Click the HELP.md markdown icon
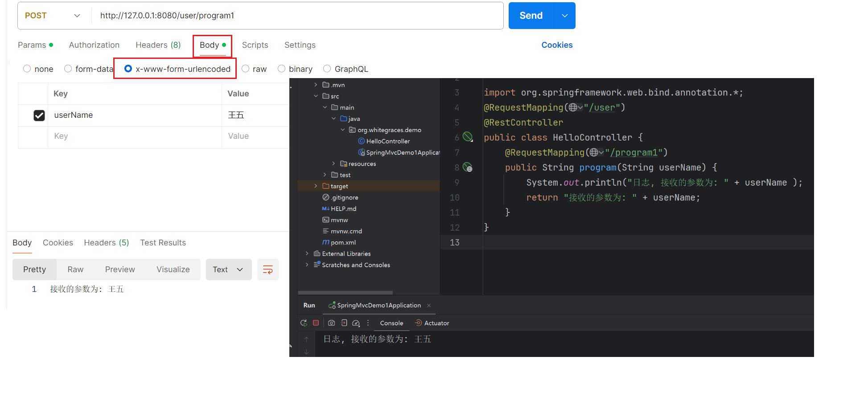This screenshot has width=868, height=394. (x=326, y=209)
